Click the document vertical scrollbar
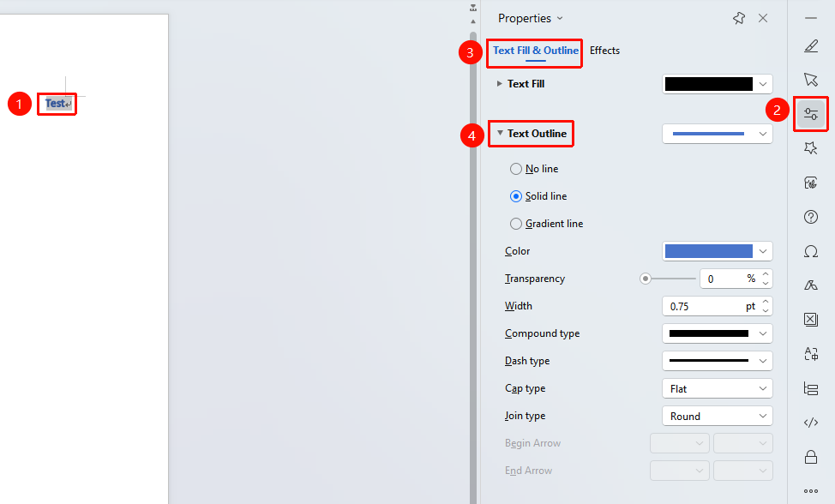Viewport: 835px width, 504px height. [x=473, y=266]
